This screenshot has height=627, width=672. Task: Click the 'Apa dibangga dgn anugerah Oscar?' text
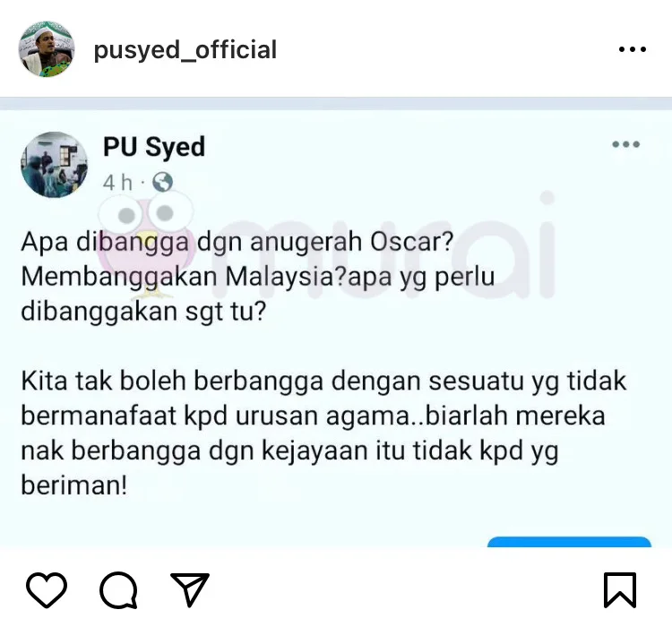[x=237, y=242]
